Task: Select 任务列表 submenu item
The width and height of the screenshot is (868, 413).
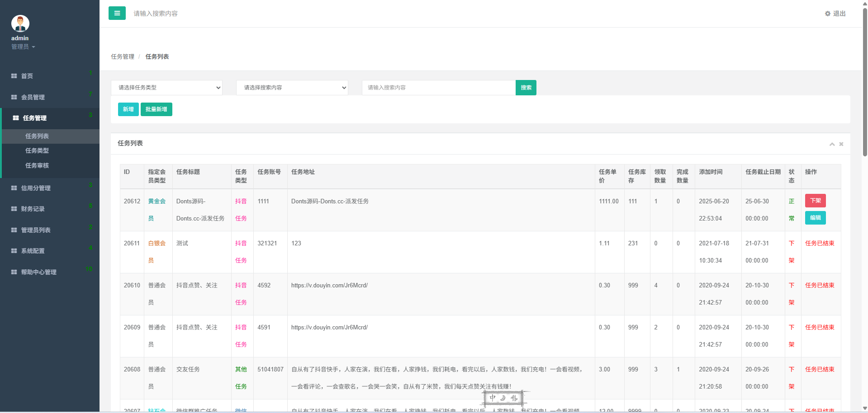Action: pos(51,136)
